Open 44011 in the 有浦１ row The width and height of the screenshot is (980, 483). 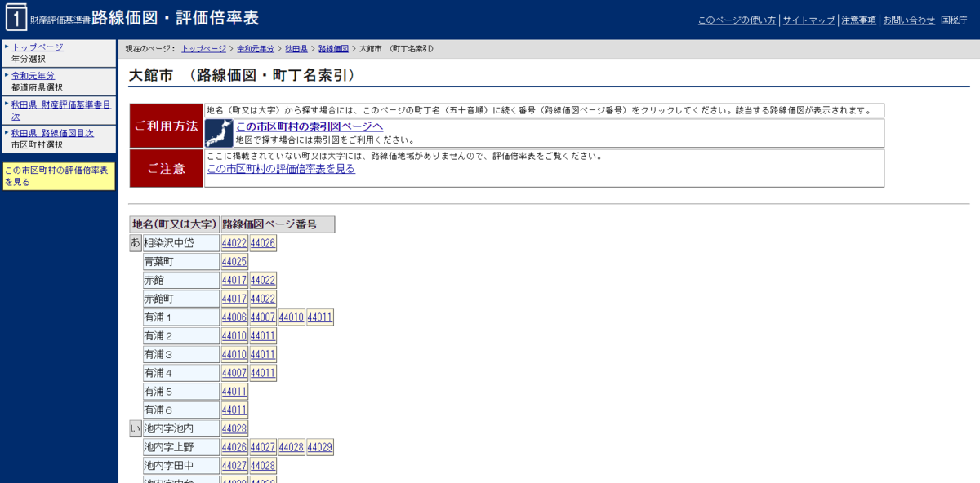tap(320, 317)
